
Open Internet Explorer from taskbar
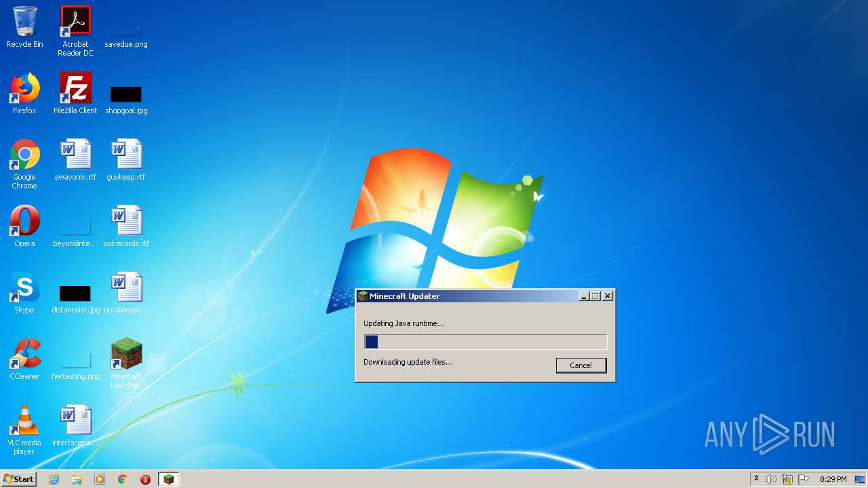(54, 479)
